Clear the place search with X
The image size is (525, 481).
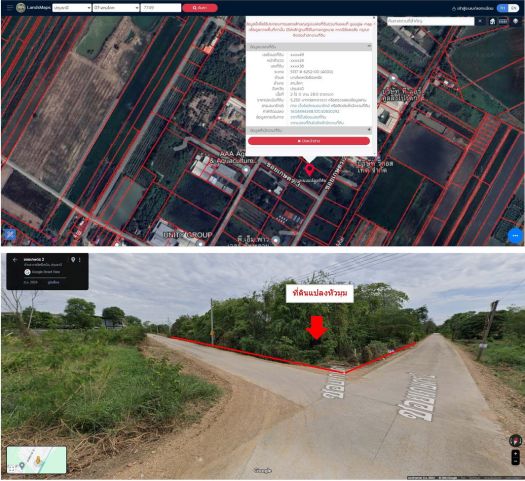coord(480,21)
